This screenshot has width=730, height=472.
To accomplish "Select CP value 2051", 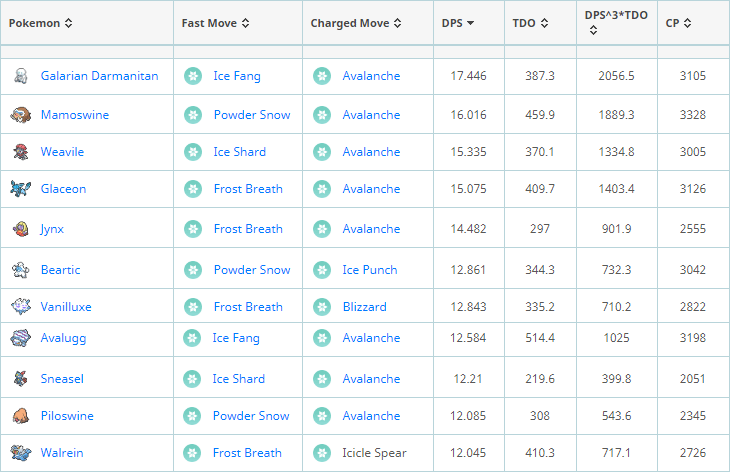I will (x=693, y=378).
